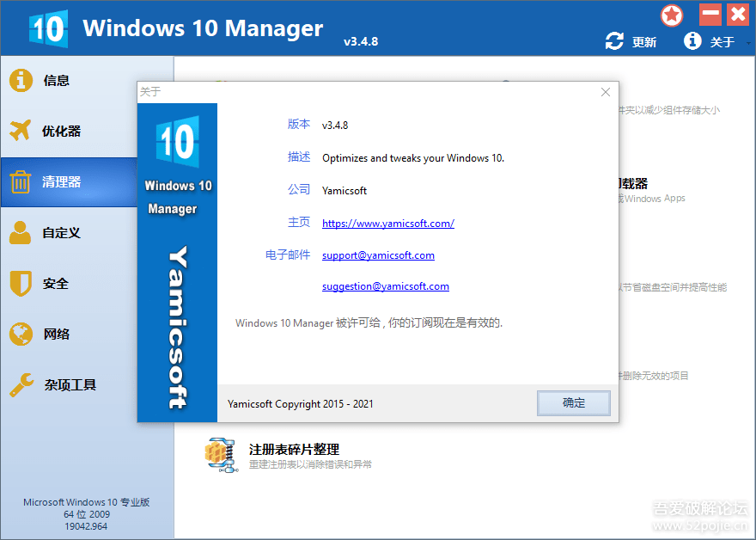This screenshot has width=756, height=540.
Task: Click the v3.4.8 version label in header
Action: pos(361,41)
